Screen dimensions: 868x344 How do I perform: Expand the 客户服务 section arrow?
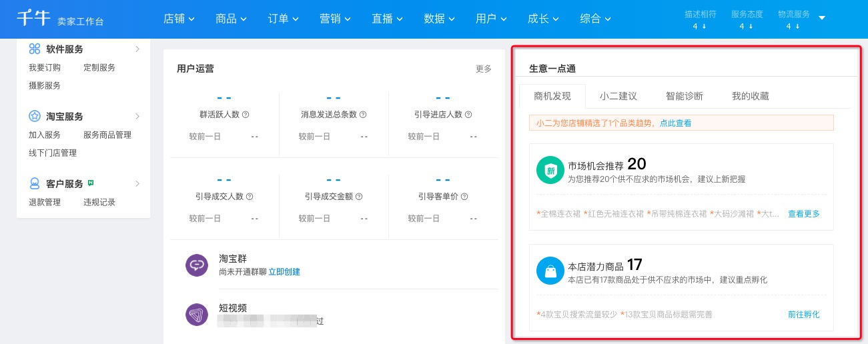pyautogui.click(x=137, y=183)
